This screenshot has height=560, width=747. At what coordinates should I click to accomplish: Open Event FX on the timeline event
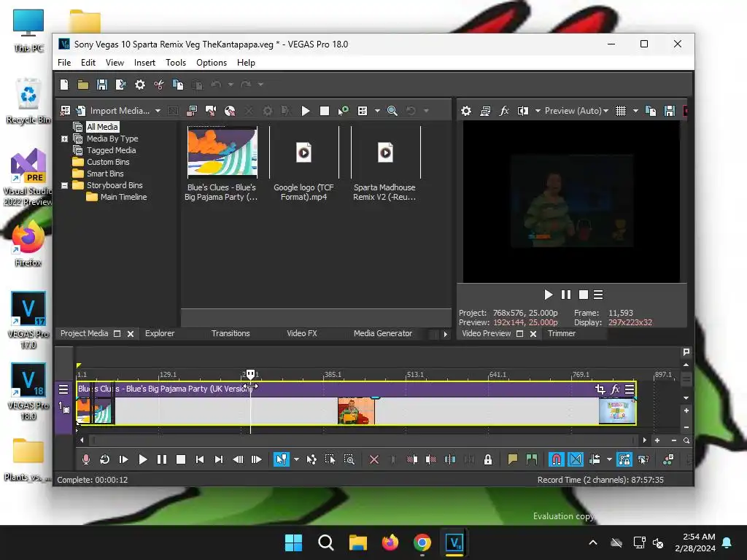(615, 389)
